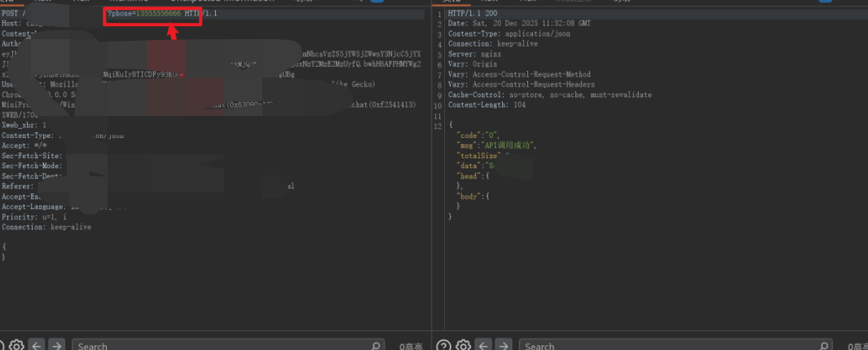Click the POST method in request line

pyautogui.click(x=10, y=14)
